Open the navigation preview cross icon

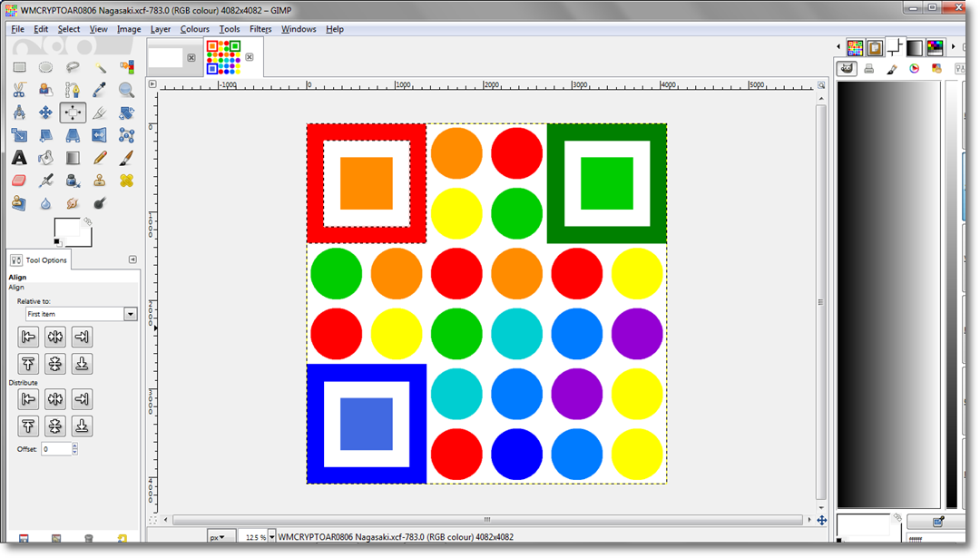click(x=822, y=520)
